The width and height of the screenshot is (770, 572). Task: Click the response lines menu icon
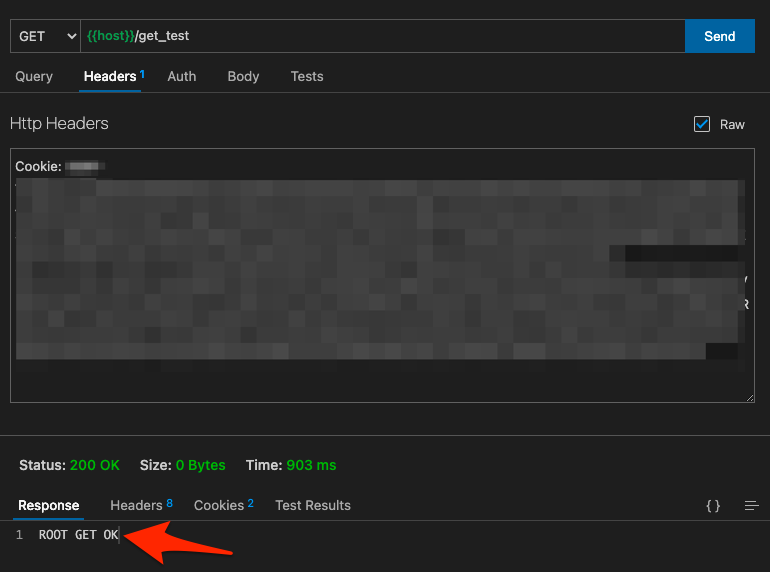751,505
